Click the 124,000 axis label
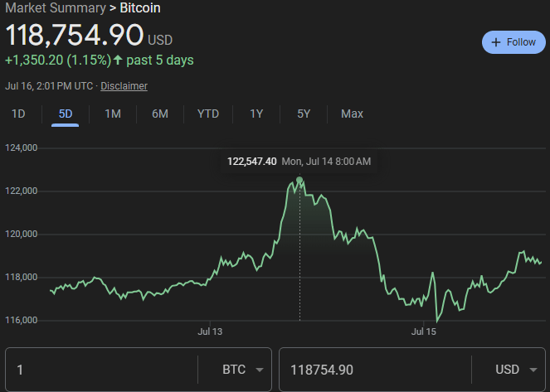Screen dimensions: 550x392 [21, 148]
